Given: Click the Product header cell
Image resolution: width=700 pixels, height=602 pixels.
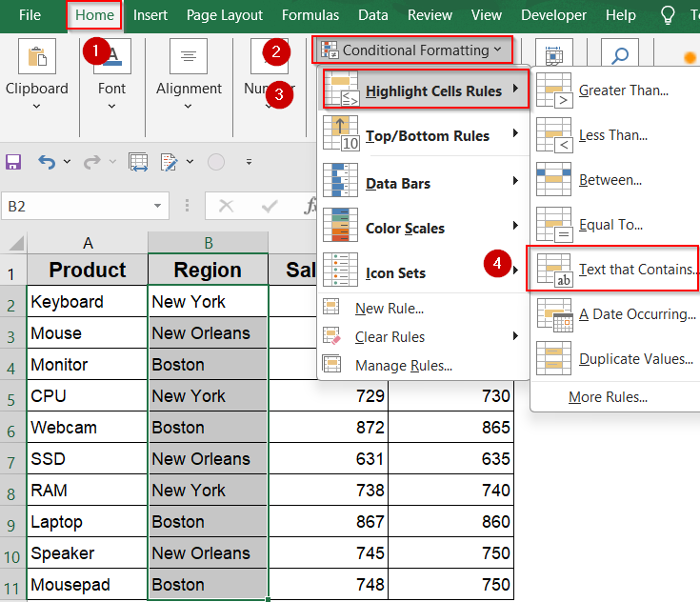Looking at the screenshot, I should pos(88,270).
